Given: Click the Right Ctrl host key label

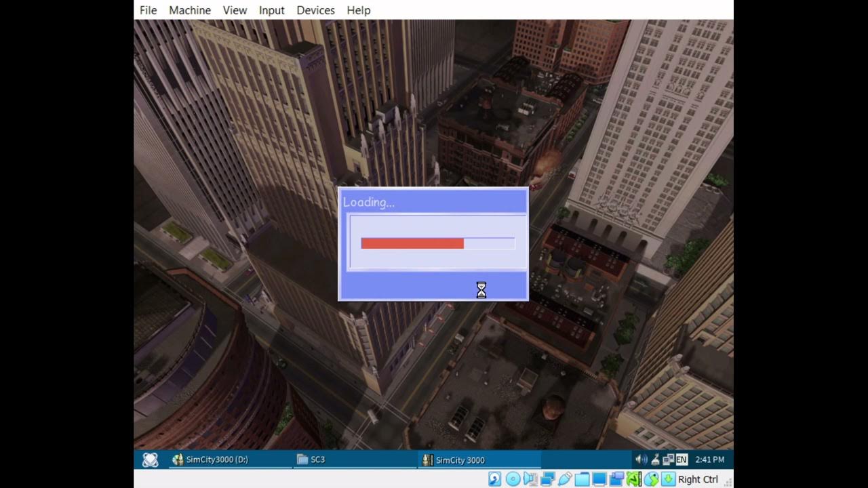Looking at the screenshot, I should [698, 479].
